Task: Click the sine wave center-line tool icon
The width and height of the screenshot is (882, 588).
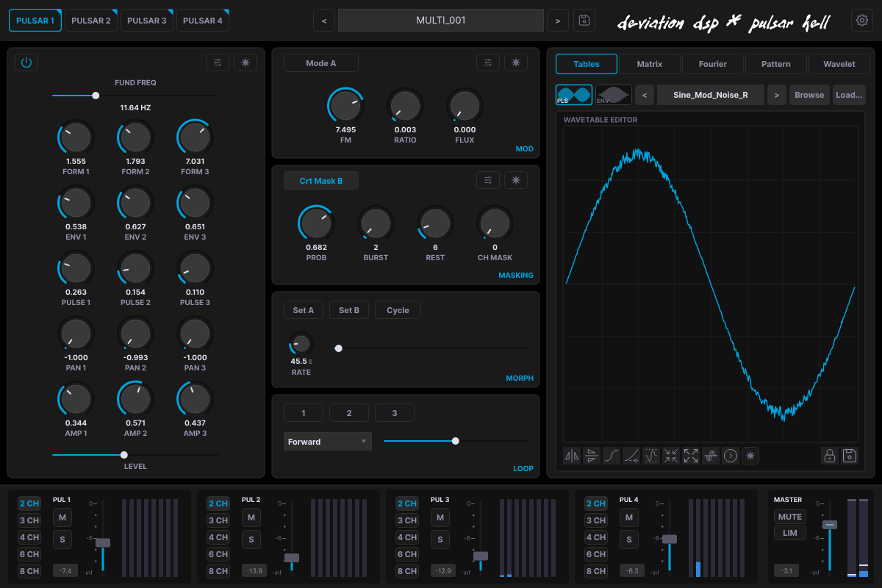Action: coord(711,456)
